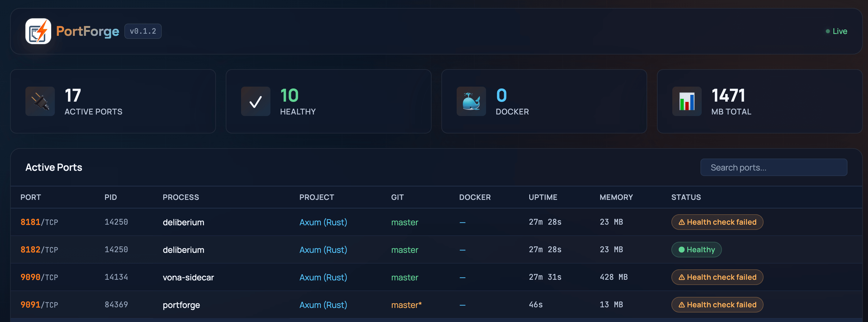
Task: Click the Live indicator dot
Action: click(x=828, y=31)
